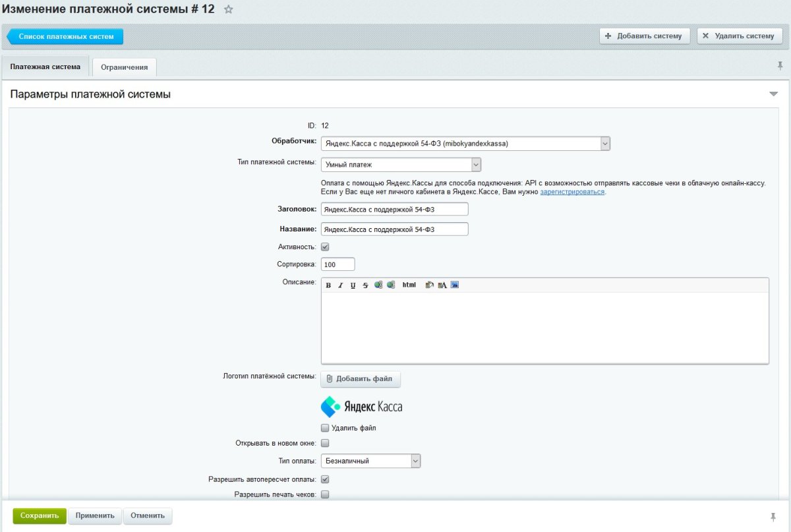Open the Тип оплаты dropdown
Image resolution: width=791 pixels, height=532 pixels.
[415, 461]
